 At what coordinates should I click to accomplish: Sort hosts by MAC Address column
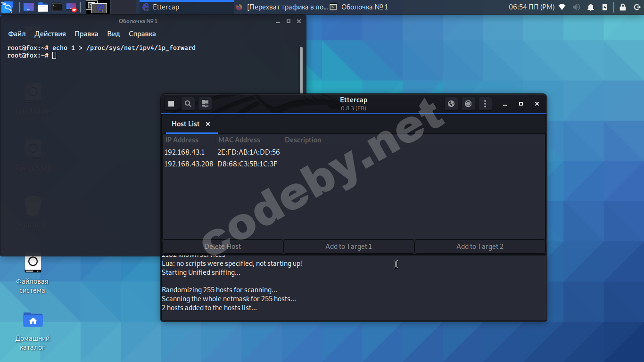[239, 140]
